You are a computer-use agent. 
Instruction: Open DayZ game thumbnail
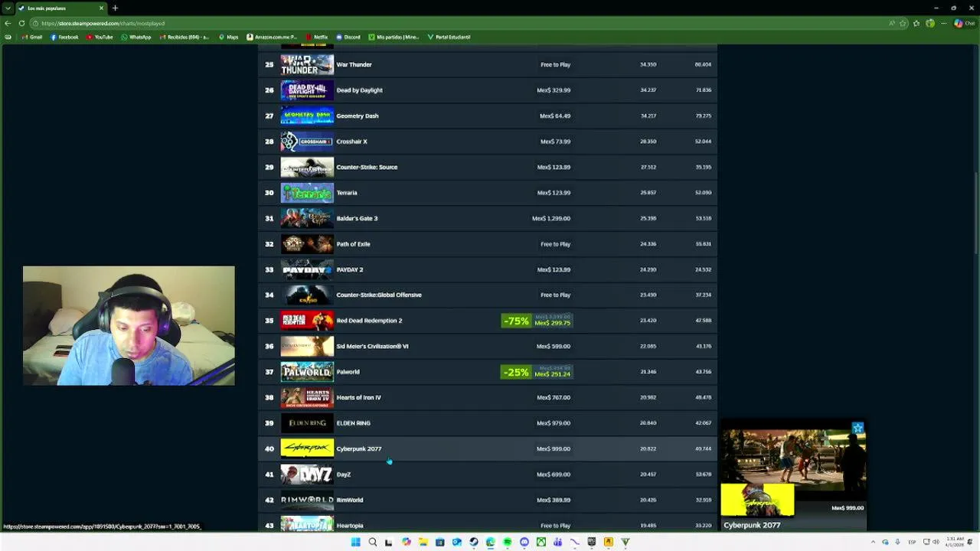(x=307, y=474)
